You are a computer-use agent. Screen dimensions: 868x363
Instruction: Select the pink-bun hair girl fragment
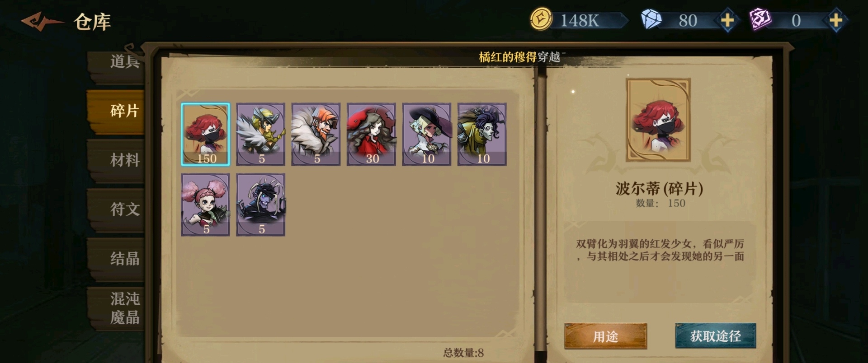(206, 205)
